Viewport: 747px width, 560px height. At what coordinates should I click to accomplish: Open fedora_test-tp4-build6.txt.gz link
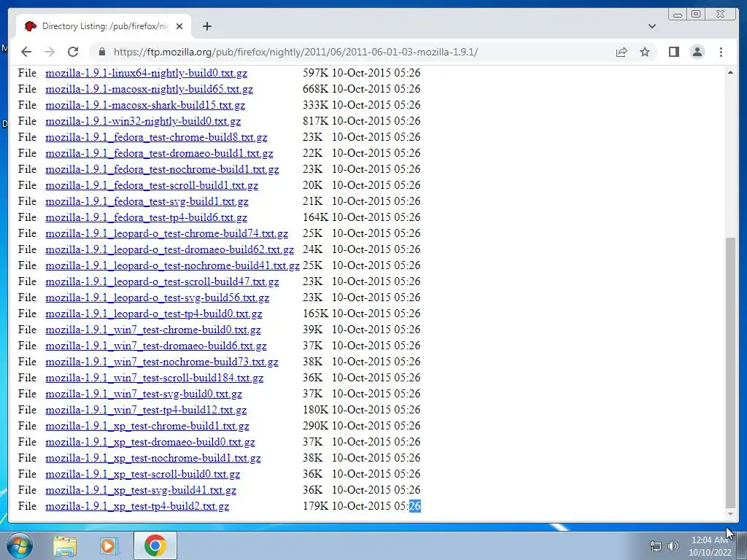[146, 217]
